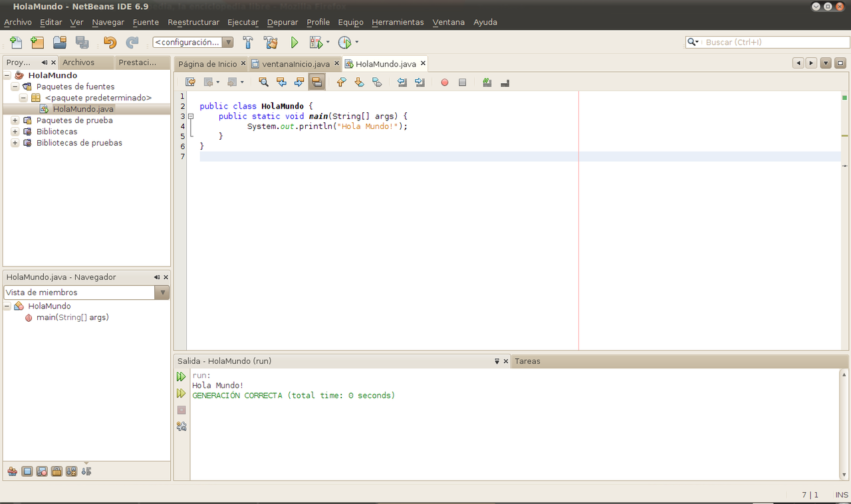The height and width of the screenshot is (504, 851).
Task: Toggle highlight search results in the editor toolbar
Action: (x=317, y=82)
